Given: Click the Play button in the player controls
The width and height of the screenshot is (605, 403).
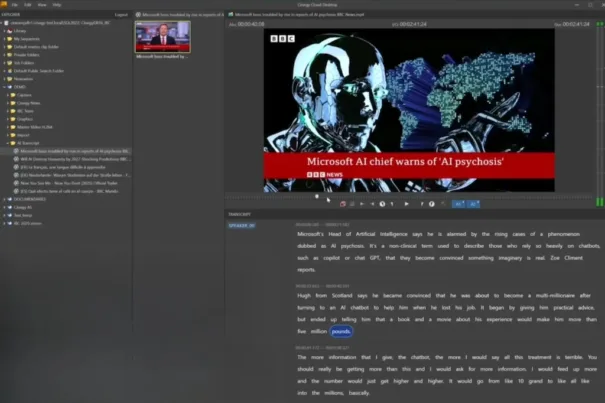Looking at the screenshot, I should coord(406,204).
